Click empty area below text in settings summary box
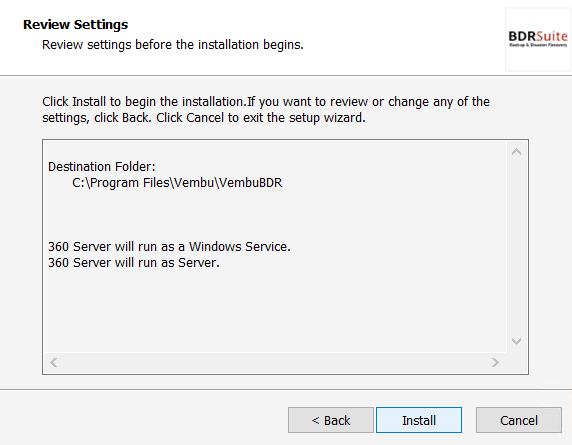The width and height of the screenshot is (572, 445). tap(274, 310)
